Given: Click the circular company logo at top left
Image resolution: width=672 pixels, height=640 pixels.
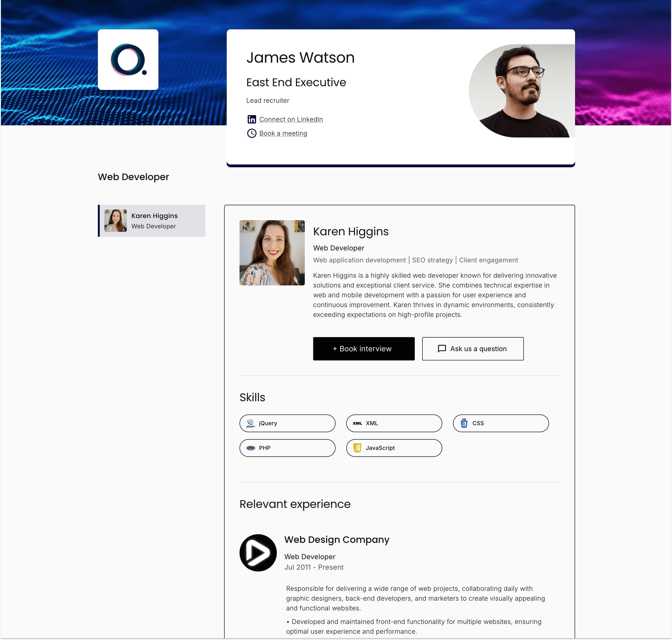Looking at the screenshot, I should pos(128,60).
